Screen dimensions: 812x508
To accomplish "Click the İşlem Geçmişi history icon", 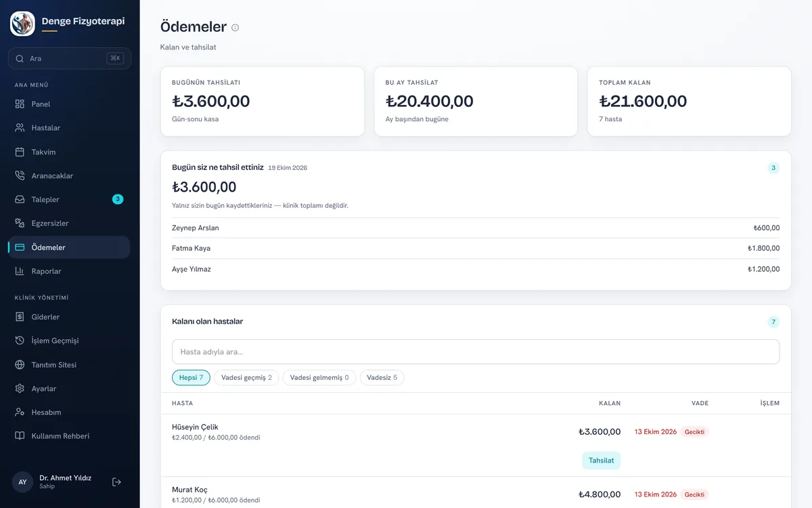I will pyautogui.click(x=20, y=341).
